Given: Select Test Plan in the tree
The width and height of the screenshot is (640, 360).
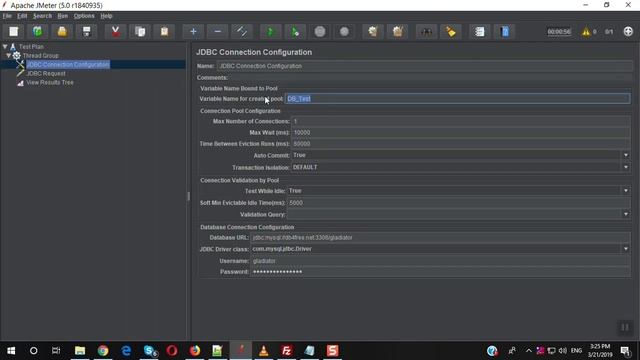Looking at the screenshot, I should (x=31, y=47).
